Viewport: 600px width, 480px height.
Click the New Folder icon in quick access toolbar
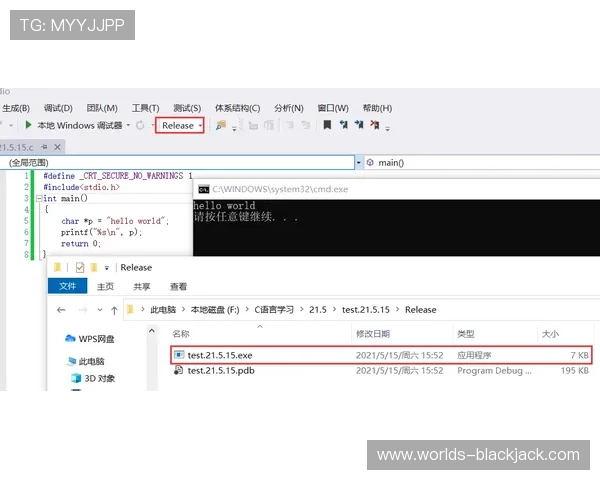click(94, 267)
